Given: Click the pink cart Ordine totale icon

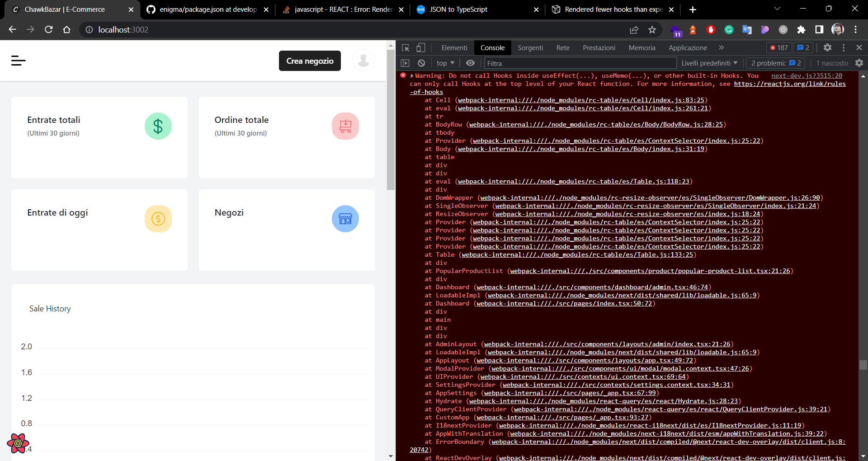Looking at the screenshot, I should click(x=345, y=126).
